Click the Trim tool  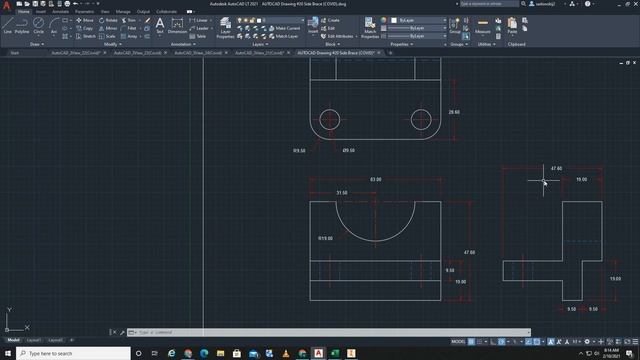(x=129, y=20)
